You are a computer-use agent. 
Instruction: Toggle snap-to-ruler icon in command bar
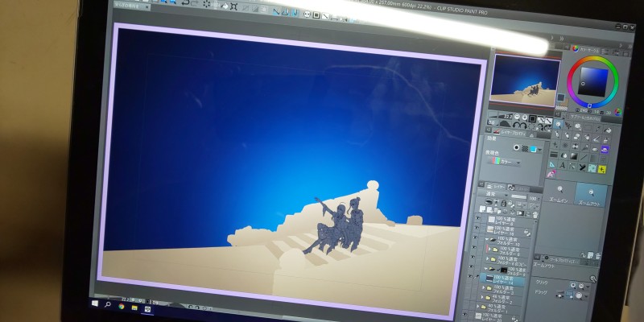[277, 11]
